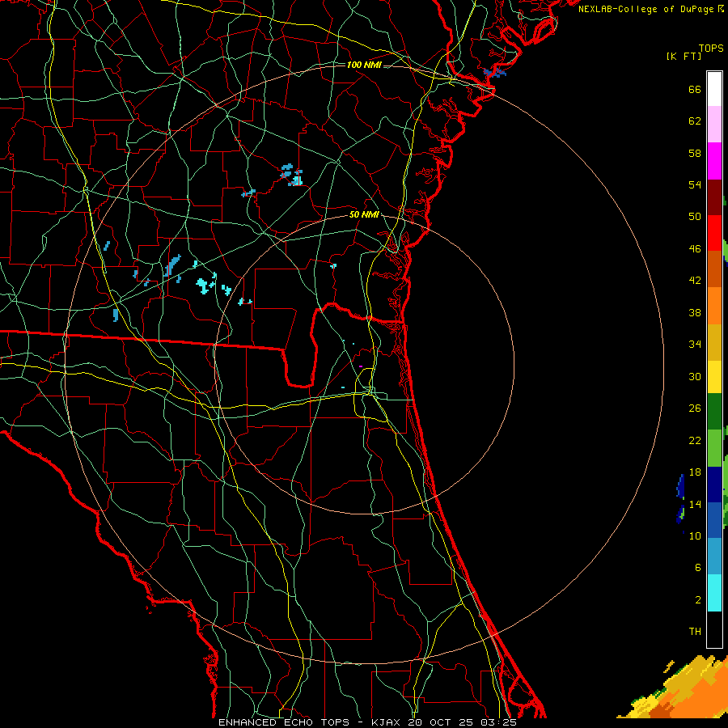The height and width of the screenshot is (728, 728).
Task: Click the light pink legend swatch
Action: click(x=714, y=125)
